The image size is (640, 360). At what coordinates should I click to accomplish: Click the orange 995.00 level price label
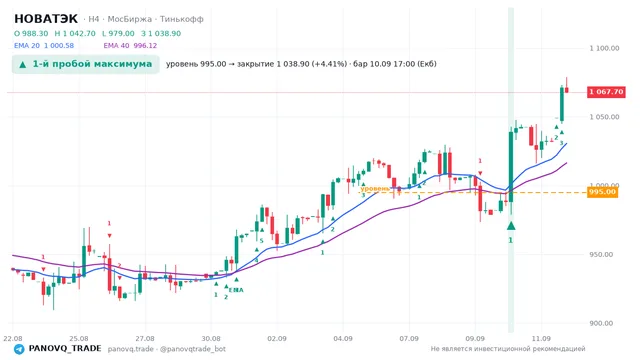[x=602, y=192]
